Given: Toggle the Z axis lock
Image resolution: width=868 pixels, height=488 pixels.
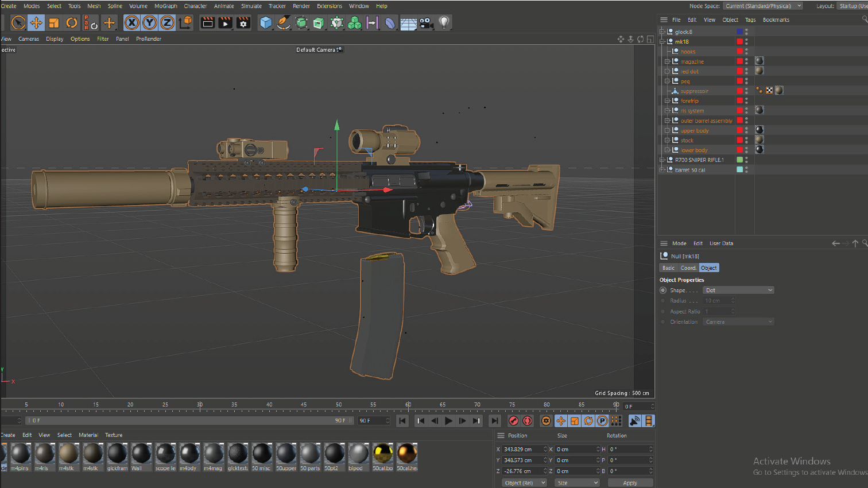Looking at the screenshot, I should (167, 23).
